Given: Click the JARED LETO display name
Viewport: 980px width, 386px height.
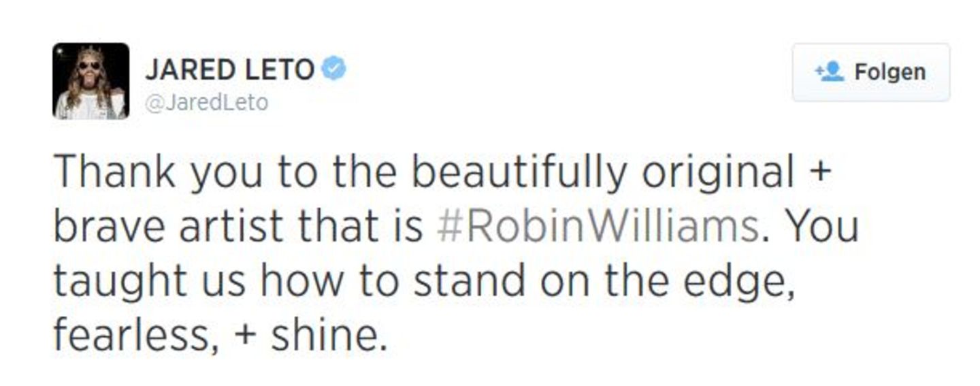Looking at the screenshot, I should click(x=229, y=71).
